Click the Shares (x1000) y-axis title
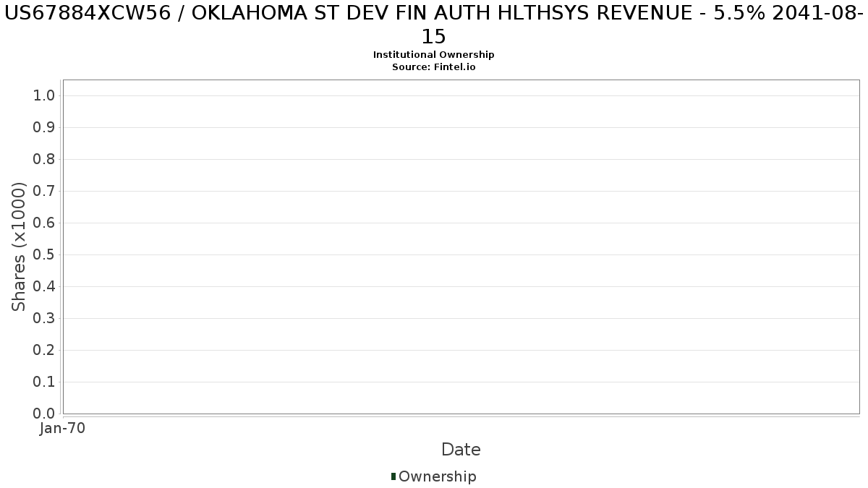This screenshot has width=868, height=488. (19, 247)
